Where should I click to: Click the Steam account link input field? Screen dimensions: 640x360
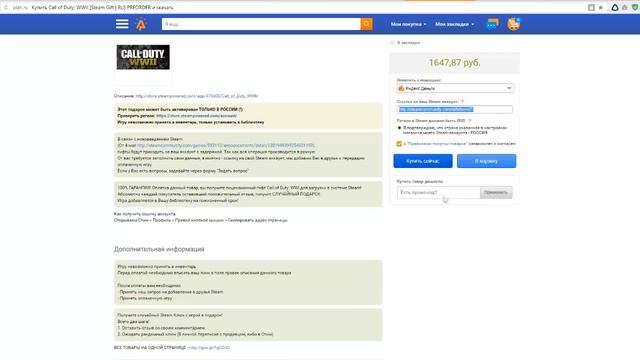tap(455, 109)
